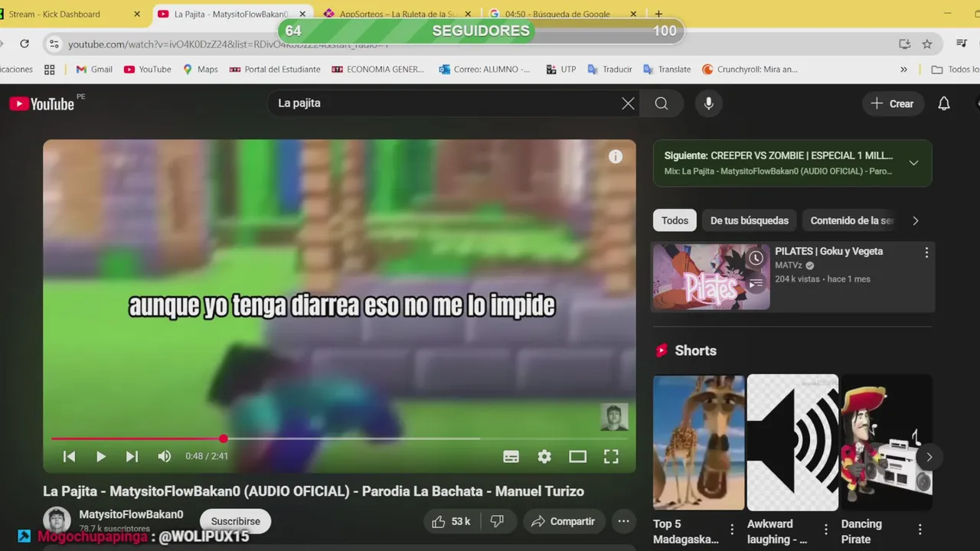Click the browser address bar URL
The height and width of the screenshot is (551, 980).
(x=228, y=44)
